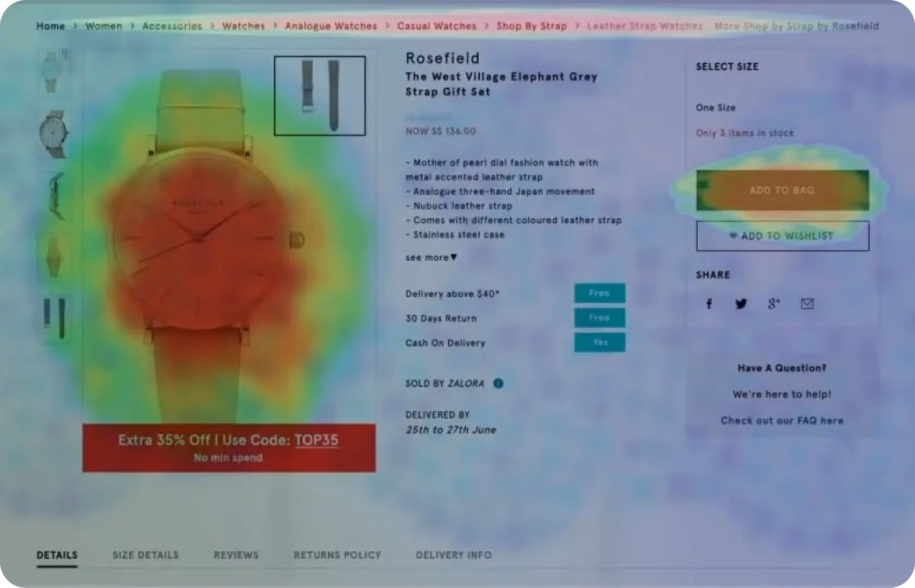Screen dimensions: 915x588
Task: Open the Details tab
Action: click(57, 555)
